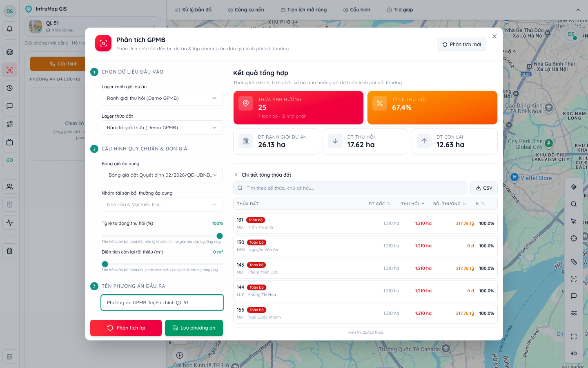Select parcel row 131 Trần Thị Bình

pyautogui.click(x=365, y=223)
